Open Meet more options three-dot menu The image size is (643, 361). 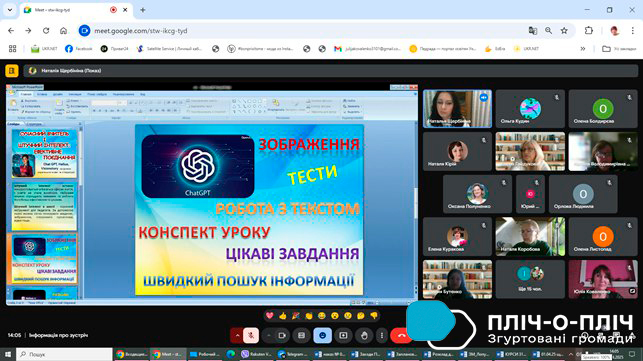coord(382,336)
